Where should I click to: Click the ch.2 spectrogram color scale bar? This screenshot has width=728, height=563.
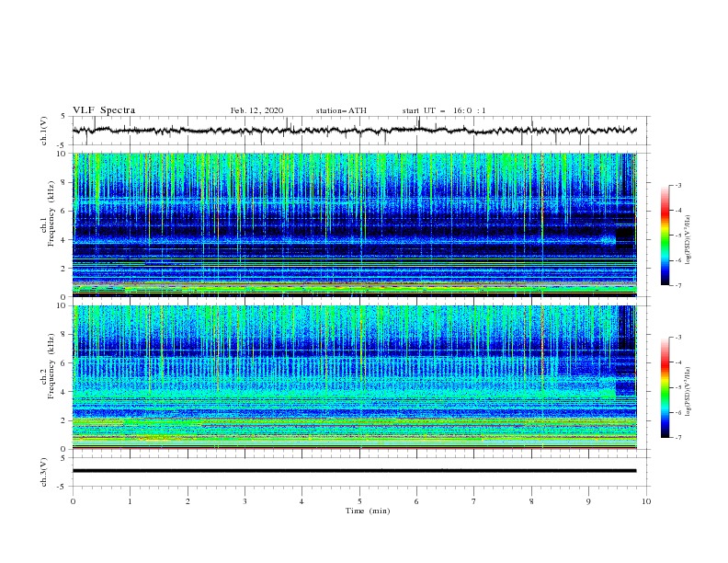click(665, 387)
